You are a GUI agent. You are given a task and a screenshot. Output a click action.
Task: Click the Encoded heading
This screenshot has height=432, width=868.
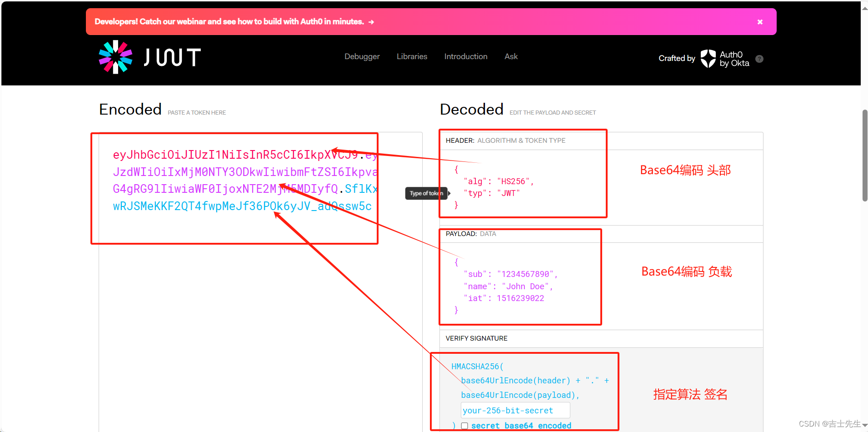tap(130, 109)
